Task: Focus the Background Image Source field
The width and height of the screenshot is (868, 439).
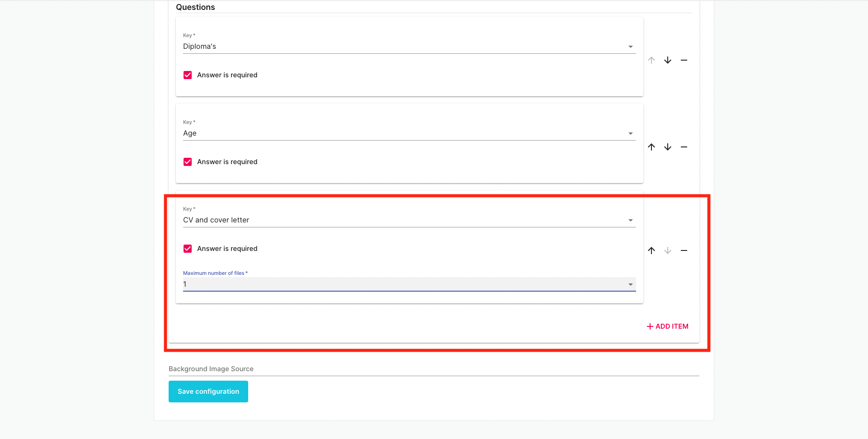Action: click(x=434, y=369)
